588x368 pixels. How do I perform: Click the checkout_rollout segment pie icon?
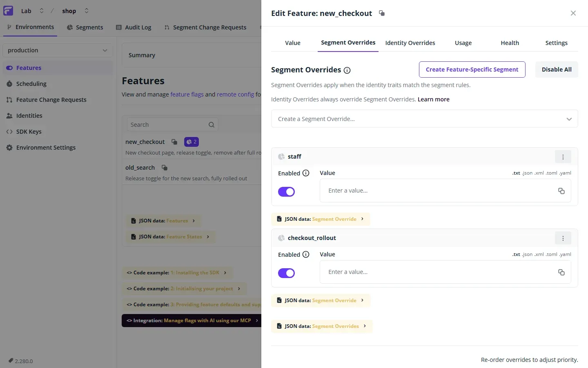click(281, 238)
